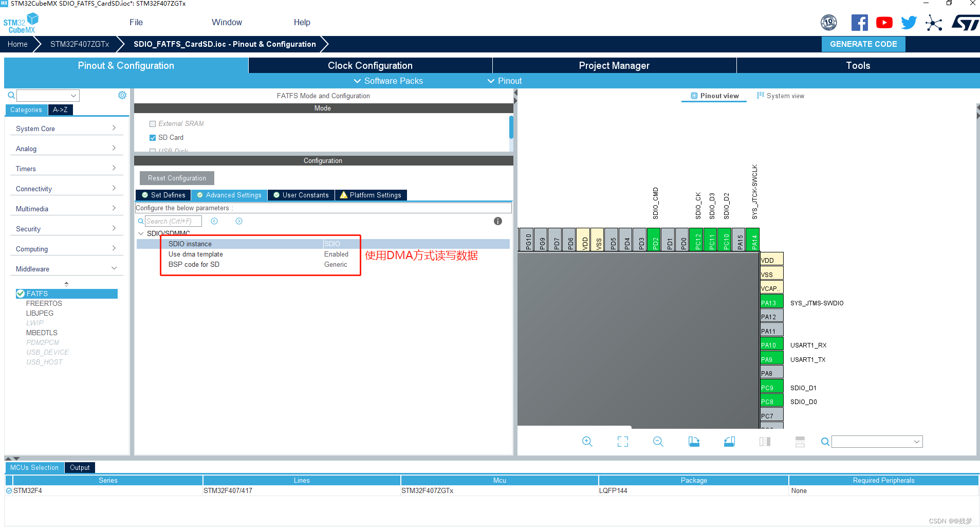
Task: Select the PC12 SDIO_CK pin
Action: click(696, 240)
